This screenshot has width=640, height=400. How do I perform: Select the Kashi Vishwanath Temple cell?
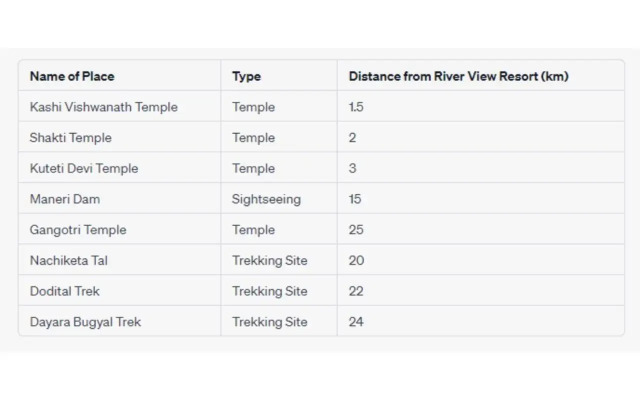tap(104, 107)
